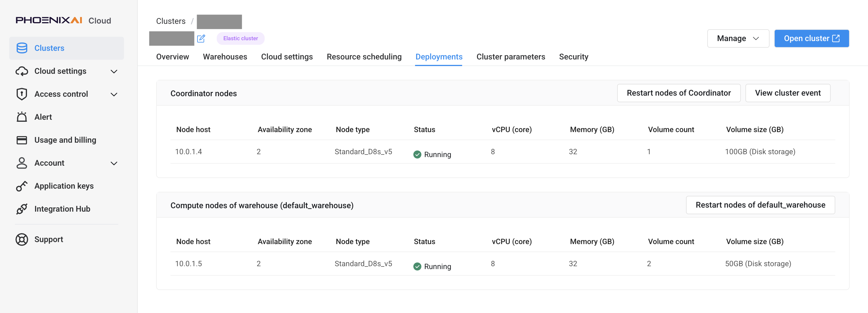The width and height of the screenshot is (868, 313).
Task: Expand the Access control sidebar chevron
Action: (114, 94)
